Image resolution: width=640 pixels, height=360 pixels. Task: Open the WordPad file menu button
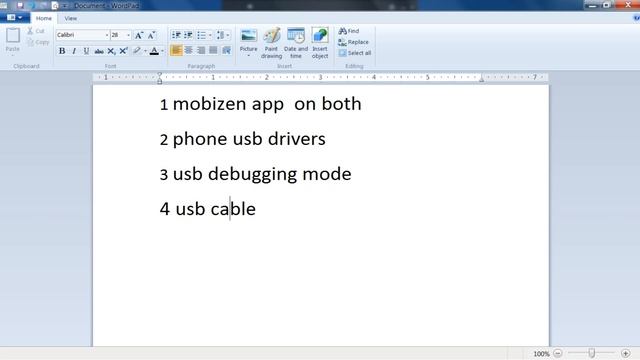15,18
